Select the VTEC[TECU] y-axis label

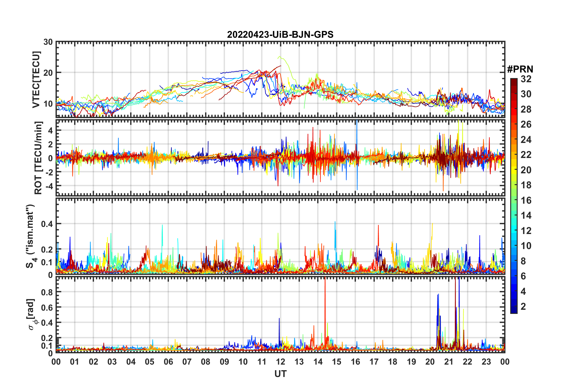[x=36, y=80]
